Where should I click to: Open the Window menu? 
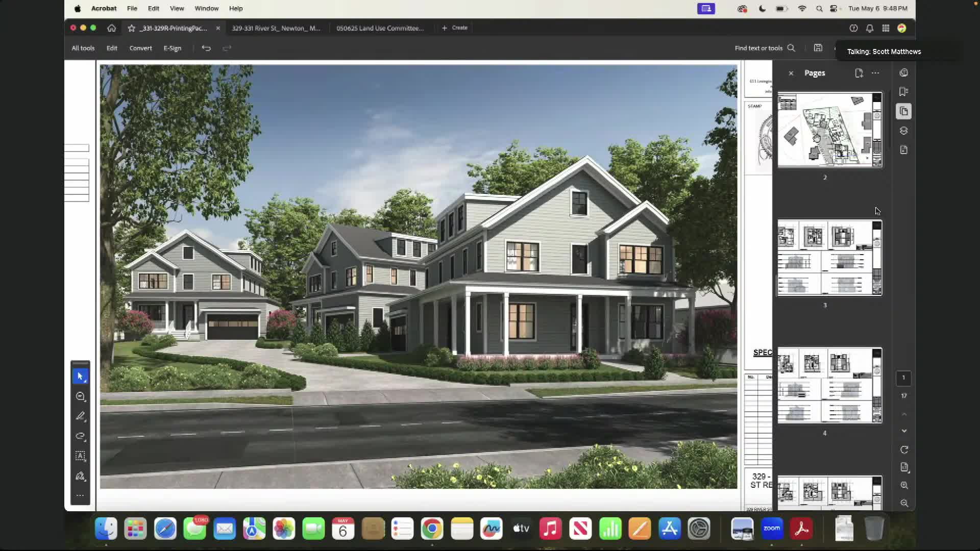tap(207, 9)
